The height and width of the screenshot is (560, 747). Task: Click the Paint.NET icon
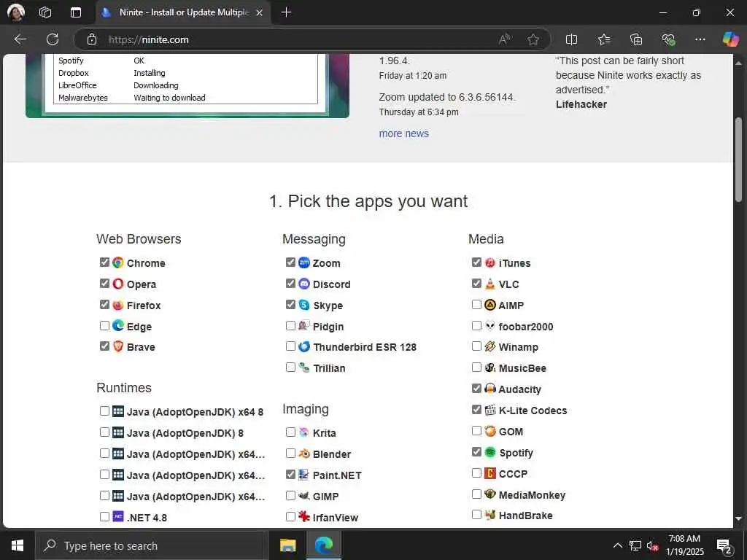304,474
